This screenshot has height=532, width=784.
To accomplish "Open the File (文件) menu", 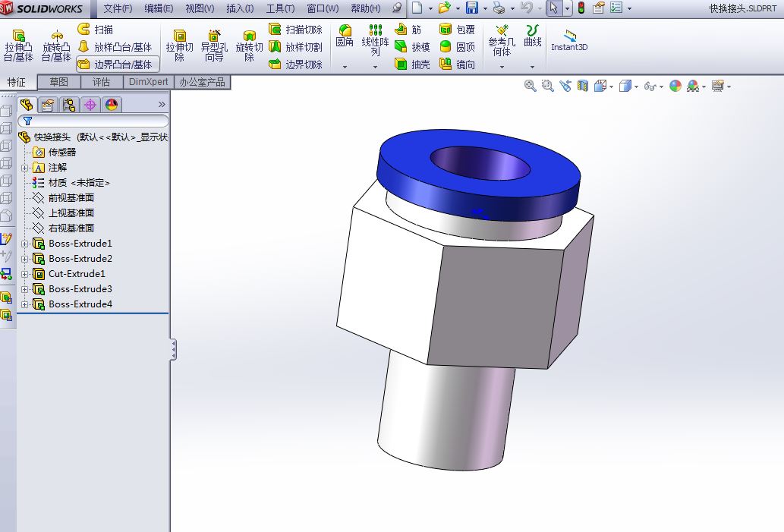I will click(x=118, y=8).
